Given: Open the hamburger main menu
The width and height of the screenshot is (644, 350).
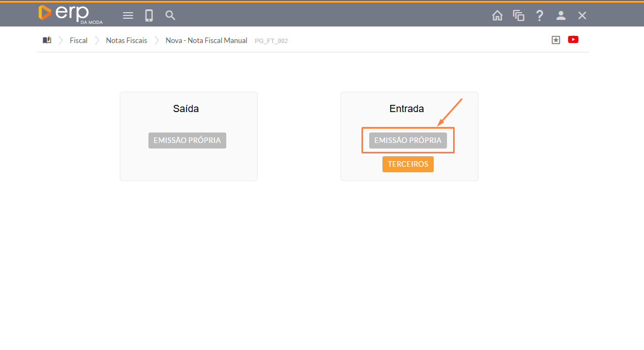Looking at the screenshot, I should (x=128, y=15).
